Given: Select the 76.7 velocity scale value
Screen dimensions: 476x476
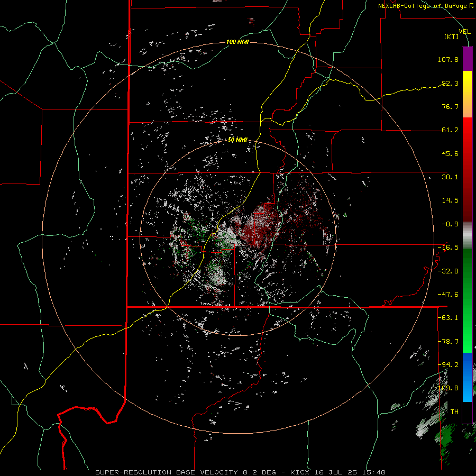Looking at the screenshot, I should 450,106.
